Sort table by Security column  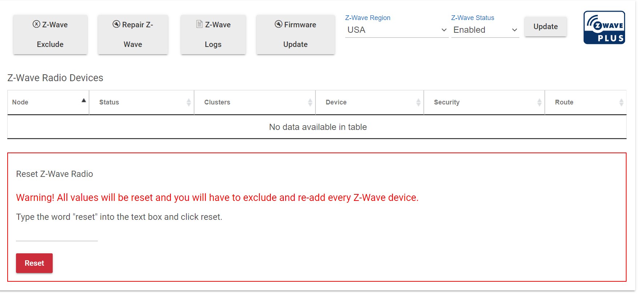(484, 102)
